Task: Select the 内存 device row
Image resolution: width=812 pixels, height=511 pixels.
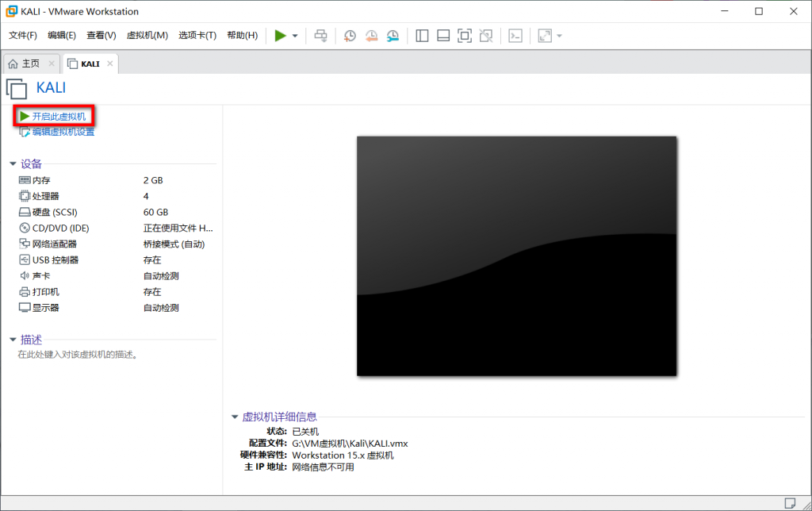Action: (117, 180)
